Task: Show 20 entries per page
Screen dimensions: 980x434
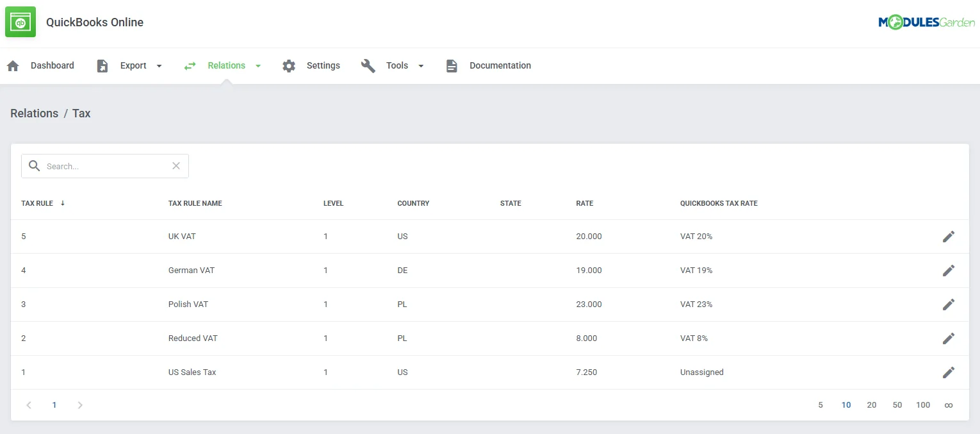Action: click(872, 405)
